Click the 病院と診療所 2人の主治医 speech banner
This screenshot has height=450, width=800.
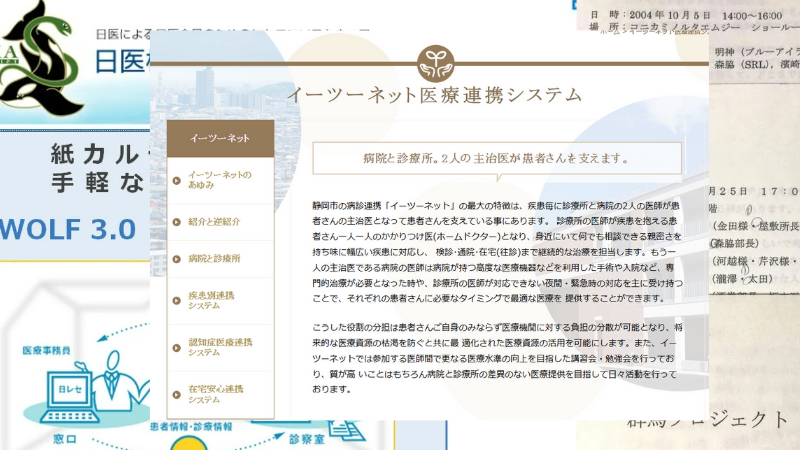[497, 158]
